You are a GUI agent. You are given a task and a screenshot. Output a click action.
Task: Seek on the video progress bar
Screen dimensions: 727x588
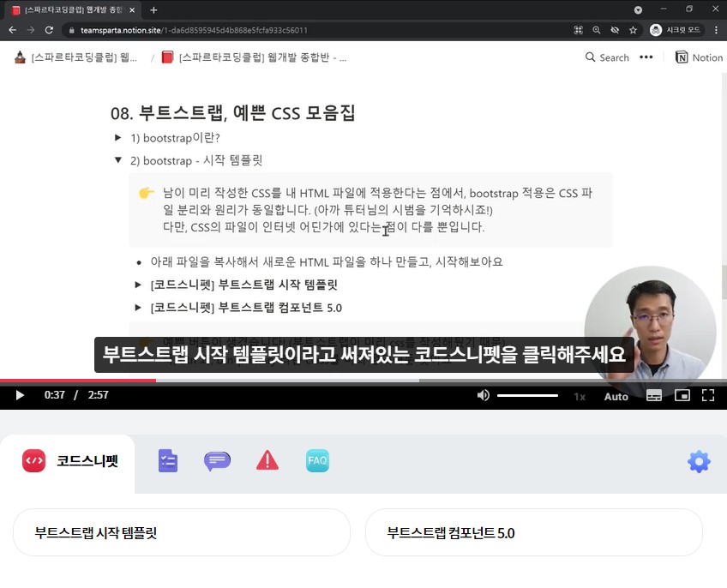(x=363, y=381)
